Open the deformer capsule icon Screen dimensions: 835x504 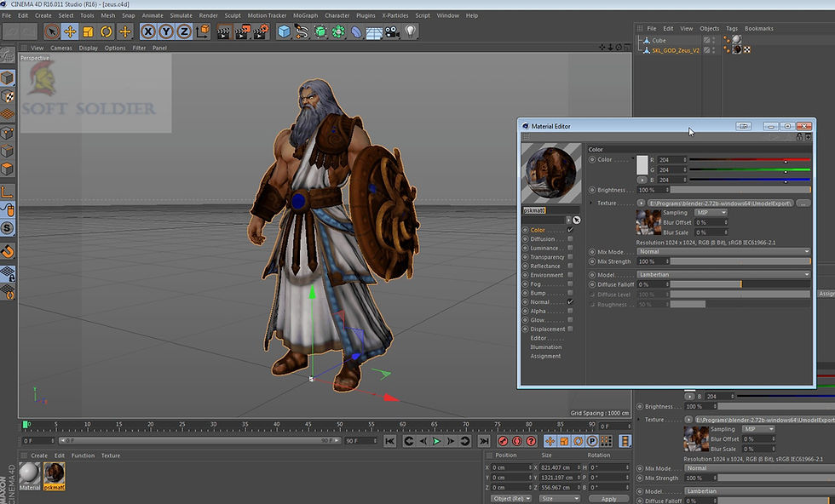356,32
